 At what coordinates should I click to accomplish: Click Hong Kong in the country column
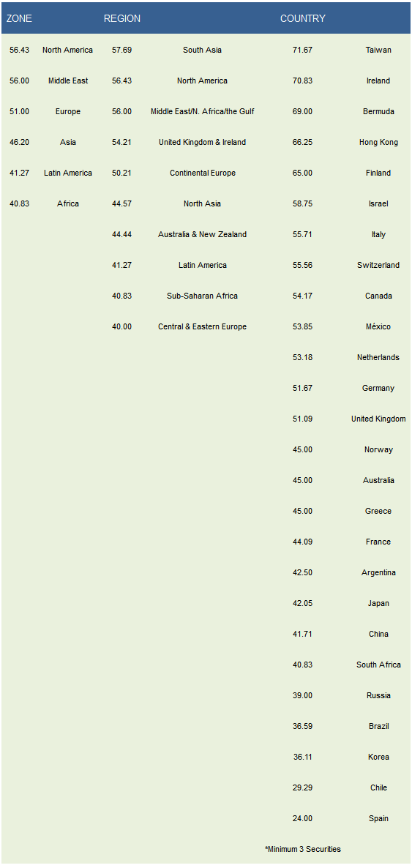click(379, 142)
